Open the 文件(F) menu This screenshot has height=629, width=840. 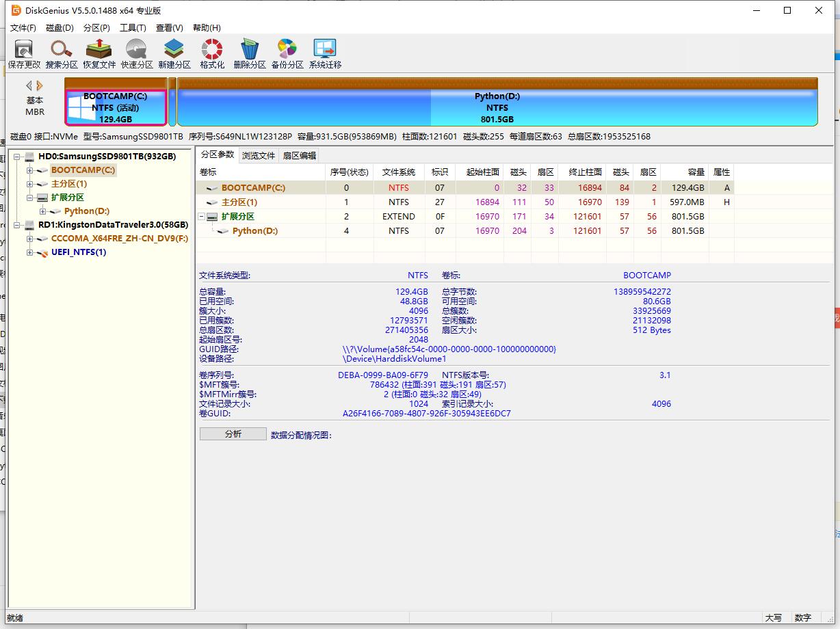point(23,28)
